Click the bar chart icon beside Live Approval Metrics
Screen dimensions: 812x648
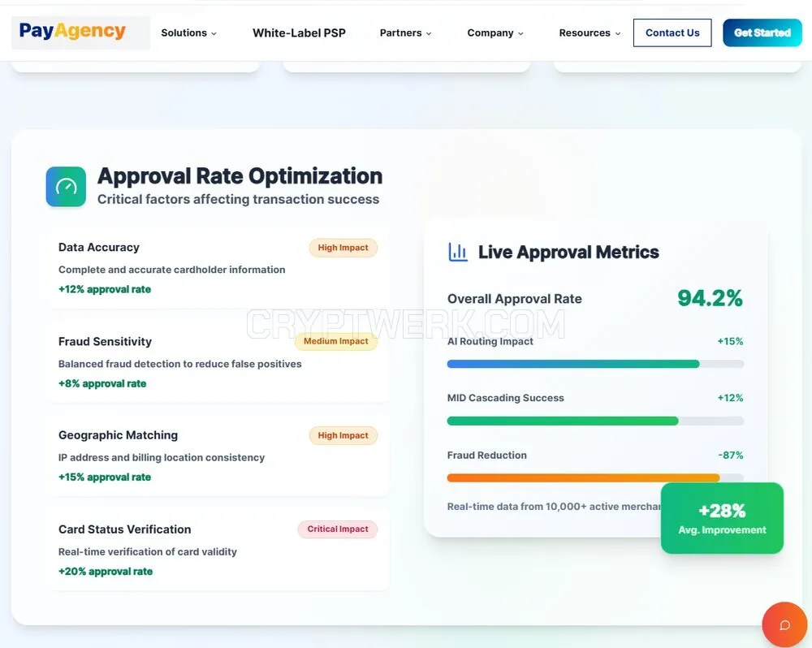pyautogui.click(x=458, y=253)
